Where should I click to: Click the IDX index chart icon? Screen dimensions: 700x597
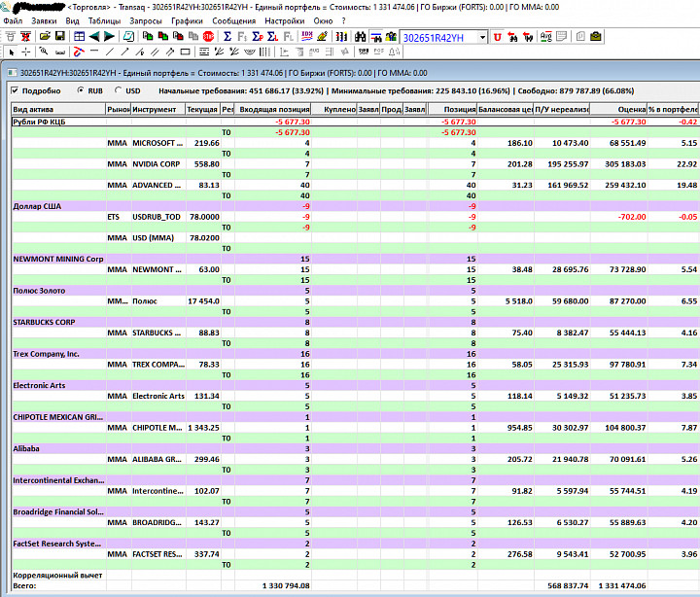[306, 37]
